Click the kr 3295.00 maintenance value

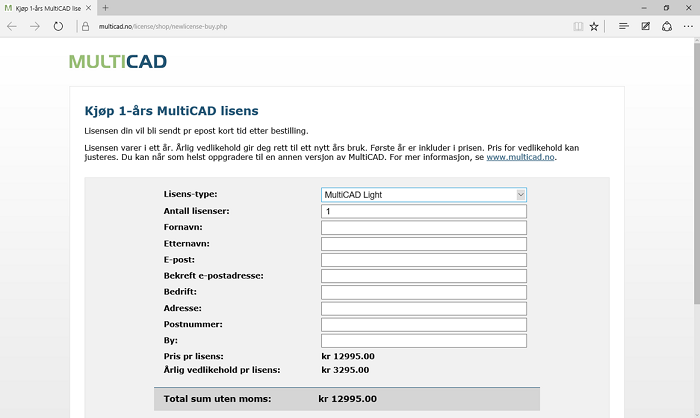[x=345, y=370]
